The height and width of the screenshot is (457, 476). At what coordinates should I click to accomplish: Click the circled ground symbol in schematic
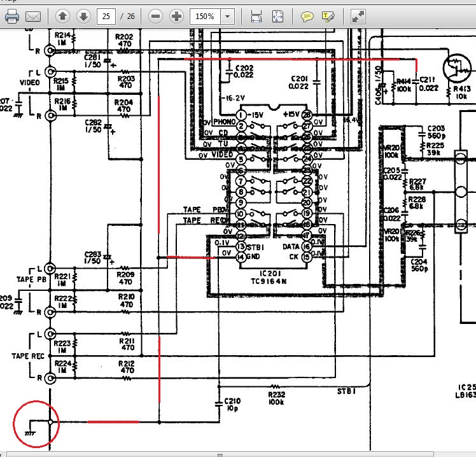pyautogui.click(x=36, y=422)
